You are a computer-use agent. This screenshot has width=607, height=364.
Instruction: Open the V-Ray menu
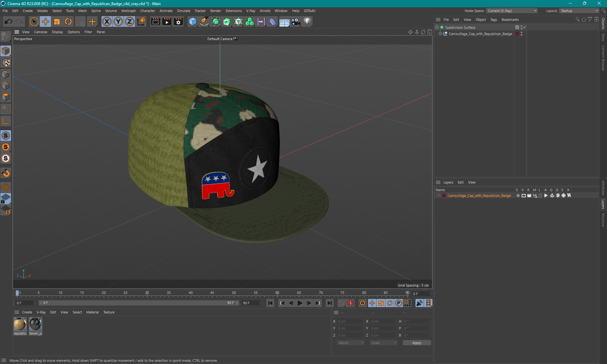[251, 11]
